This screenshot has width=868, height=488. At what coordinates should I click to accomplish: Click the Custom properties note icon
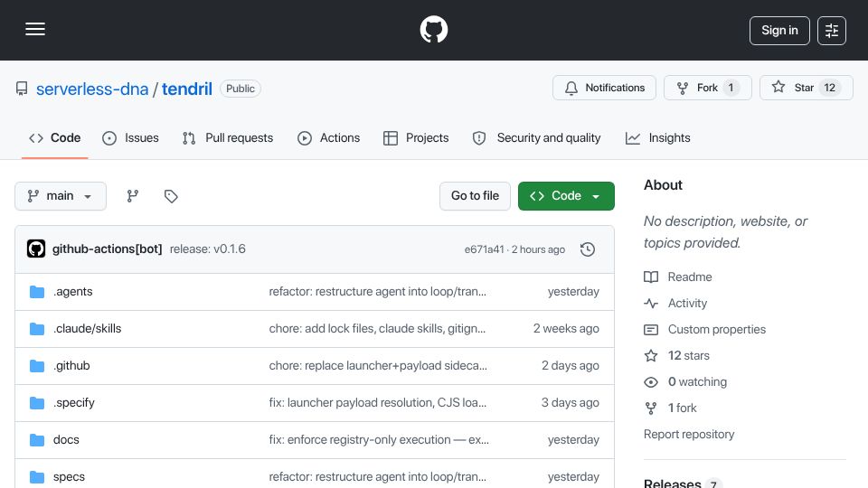(651, 330)
